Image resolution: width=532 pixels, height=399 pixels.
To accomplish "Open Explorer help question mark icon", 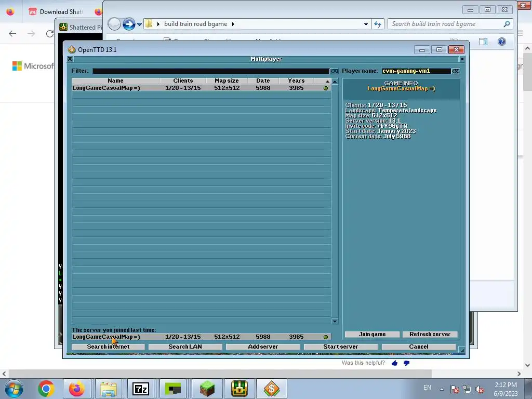I will [x=502, y=42].
